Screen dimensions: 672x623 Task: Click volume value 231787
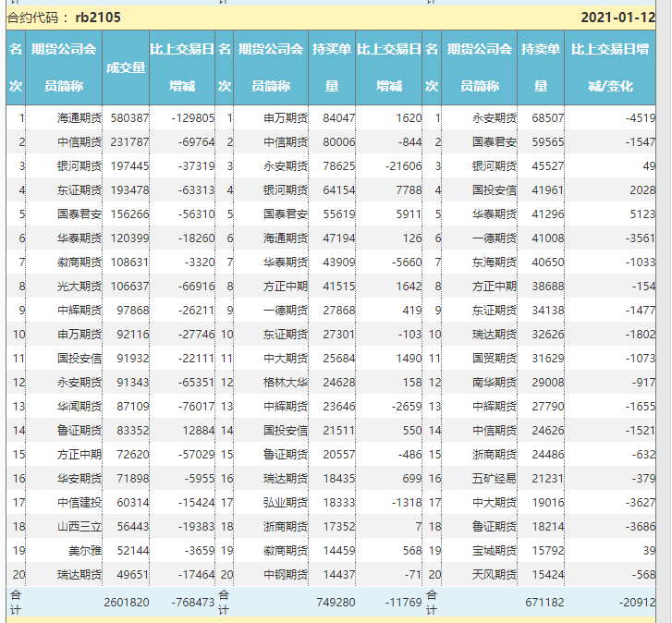(129, 141)
